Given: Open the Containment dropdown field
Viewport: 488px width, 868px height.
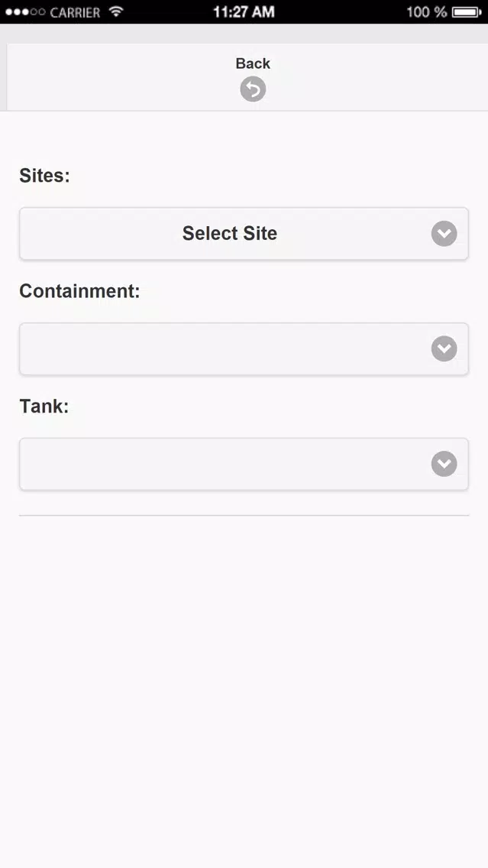Looking at the screenshot, I should coord(244,348).
